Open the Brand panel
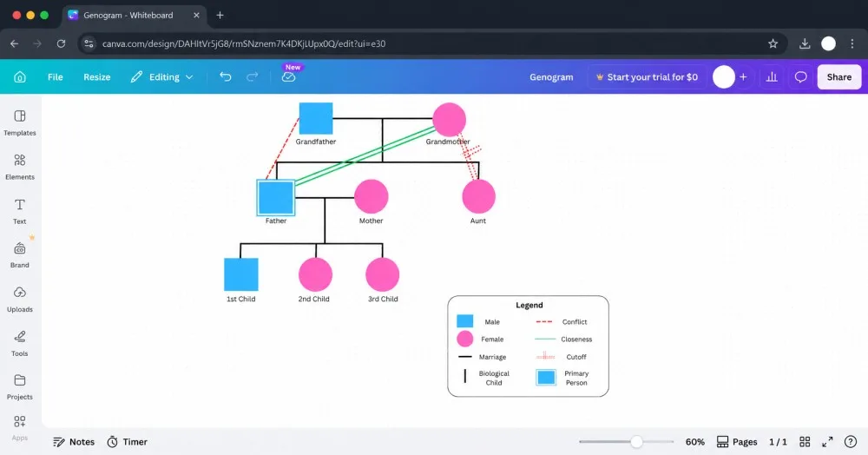The width and height of the screenshot is (868, 455). pyautogui.click(x=20, y=255)
